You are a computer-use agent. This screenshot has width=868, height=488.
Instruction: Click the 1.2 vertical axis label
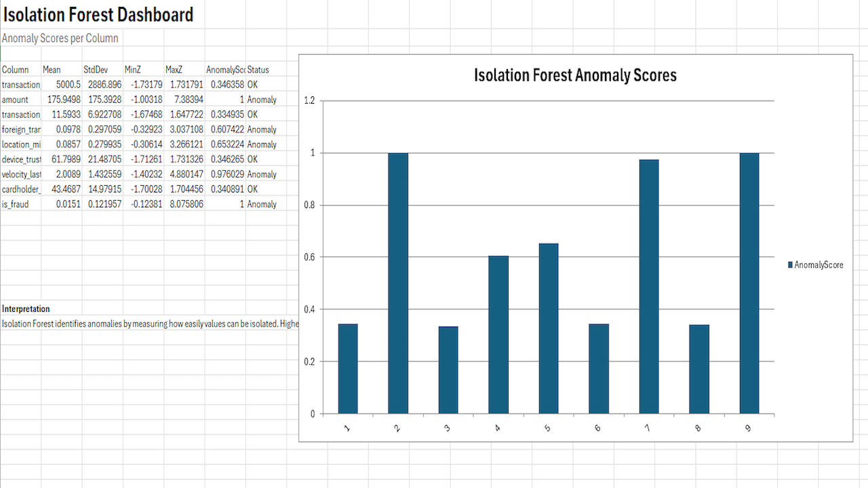click(x=309, y=101)
